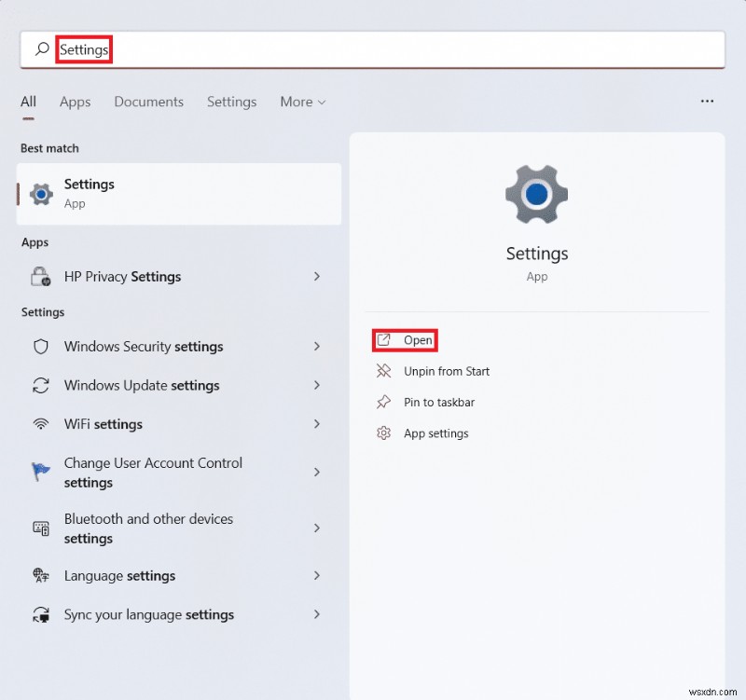
Task: Open the three-dots options menu
Action: (707, 101)
